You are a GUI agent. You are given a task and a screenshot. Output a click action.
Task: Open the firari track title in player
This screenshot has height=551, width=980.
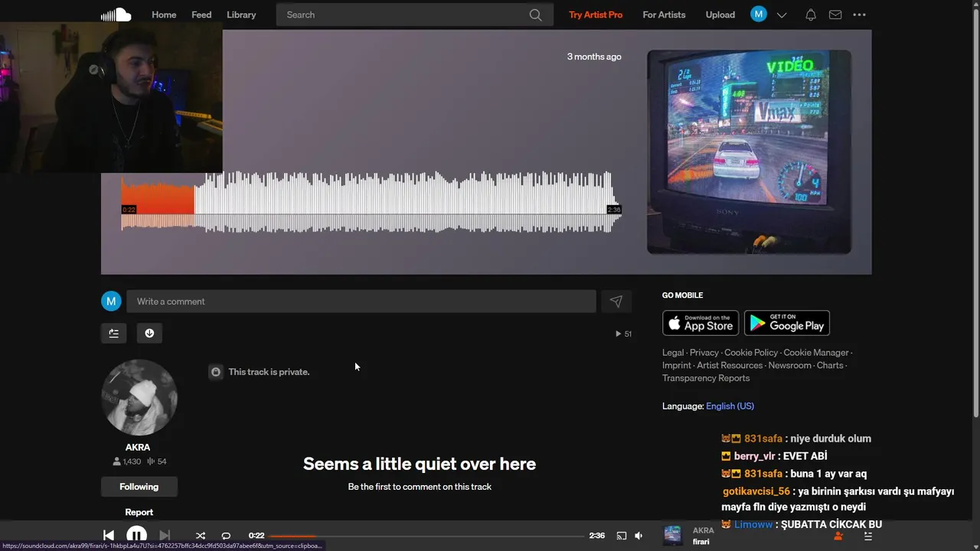click(701, 542)
